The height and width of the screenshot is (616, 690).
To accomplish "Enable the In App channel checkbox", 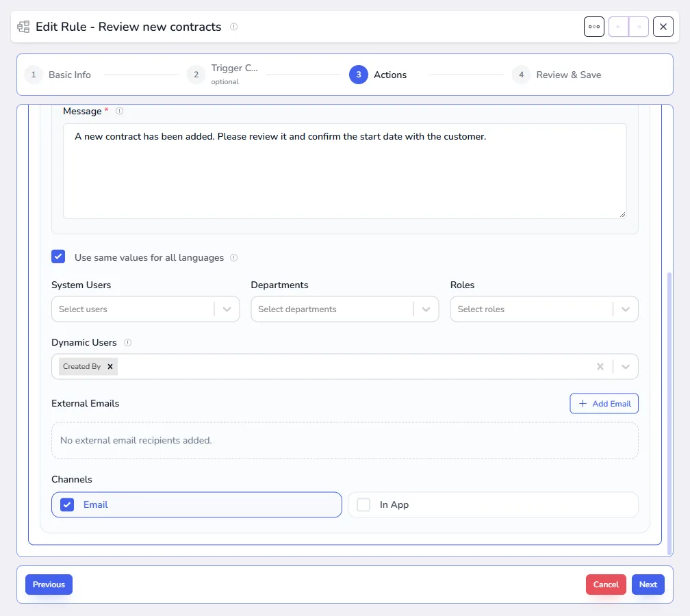I will click(x=363, y=504).
